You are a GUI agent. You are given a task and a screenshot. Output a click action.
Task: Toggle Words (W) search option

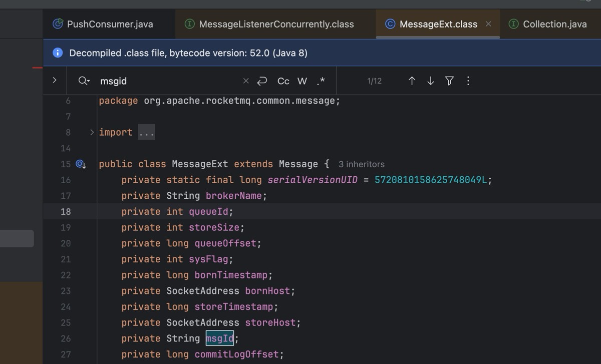[x=302, y=81]
